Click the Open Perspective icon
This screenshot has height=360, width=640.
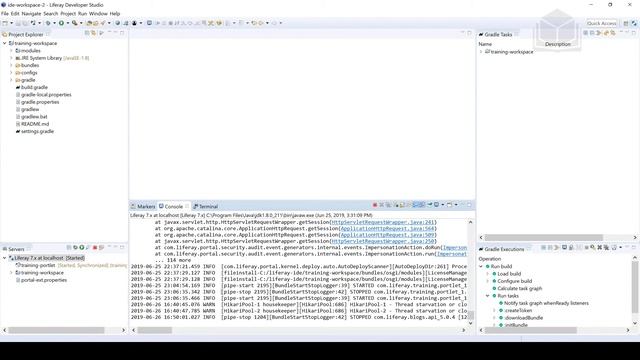coord(626,23)
